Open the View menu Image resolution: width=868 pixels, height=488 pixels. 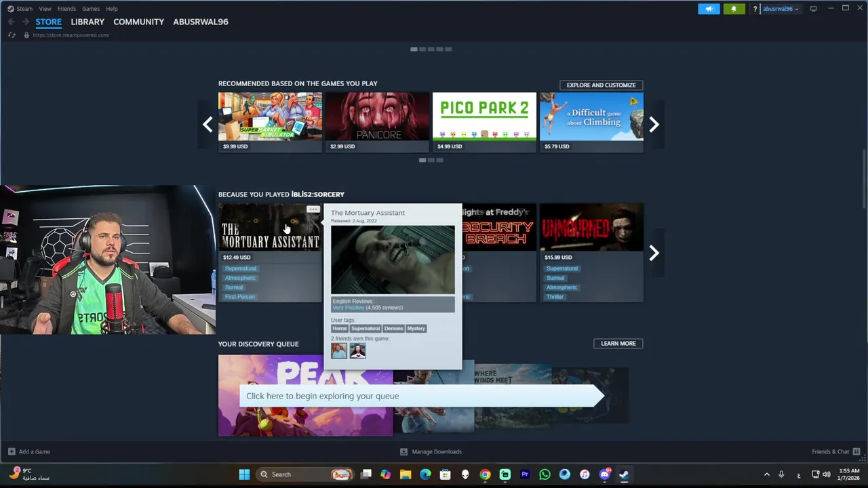pos(45,9)
